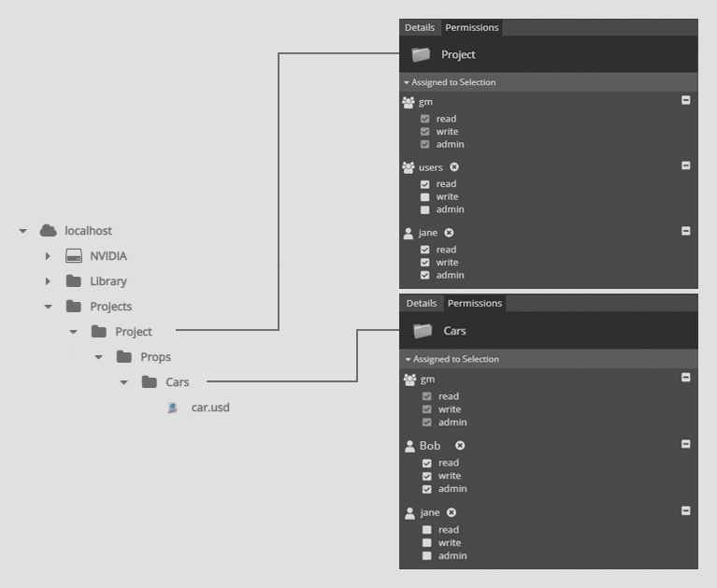Viewport: 717px width, 588px height.
Task: Collapse jane entry in Project panel
Action: tap(686, 231)
